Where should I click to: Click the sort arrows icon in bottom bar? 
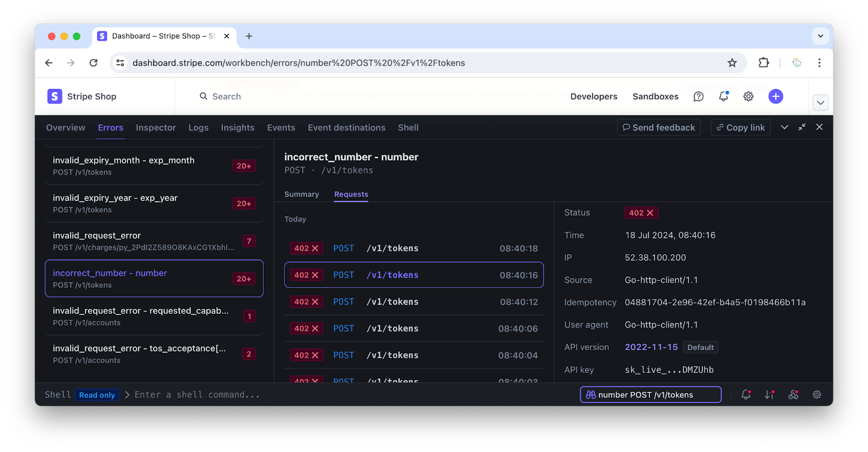[769, 395]
